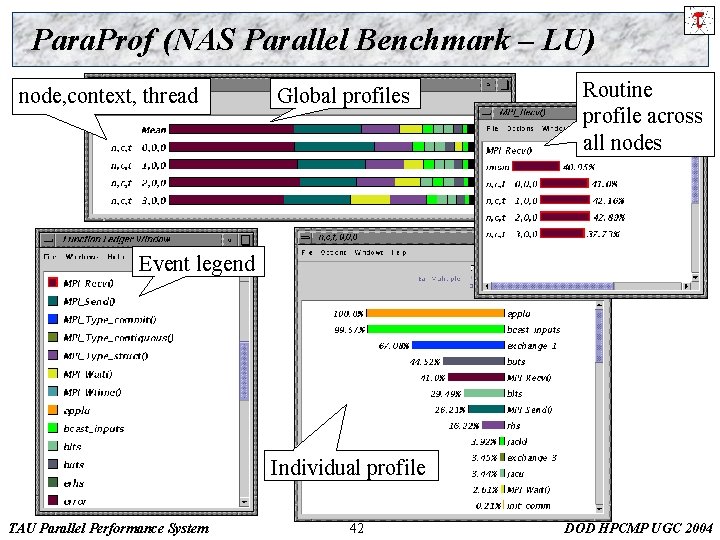Click the horizontal scrollbar in MPI_Recv() window

coord(552,286)
